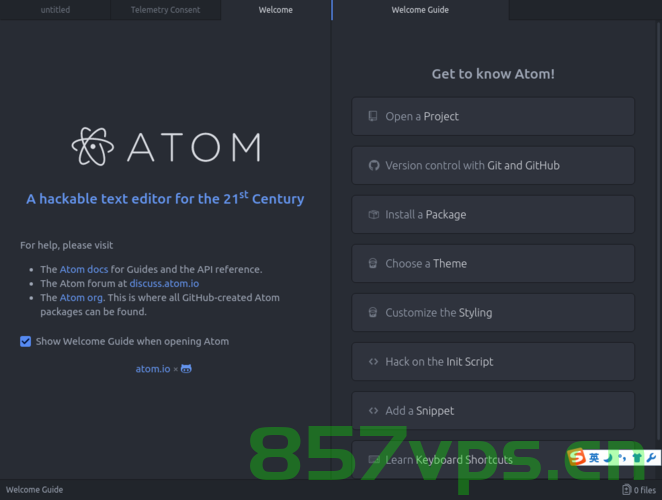Screen dimensions: 662x500
Task: Expand the Choose a Theme card
Action: (493, 264)
